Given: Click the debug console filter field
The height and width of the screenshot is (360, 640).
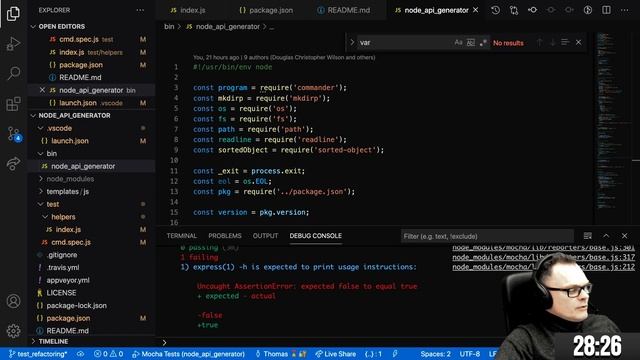Looking at the screenshot, I should 487,236.
